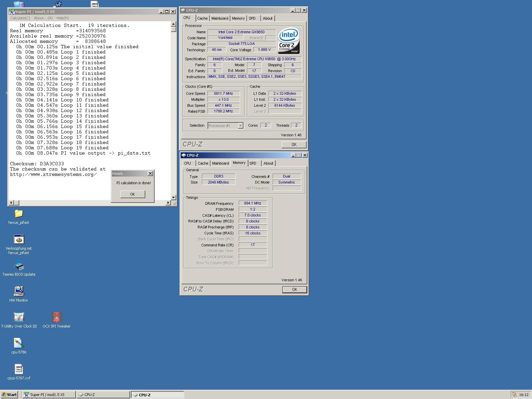The image size is (532, 399).
Task: Select About tab in upper CPU-Z
Action: 267,19
